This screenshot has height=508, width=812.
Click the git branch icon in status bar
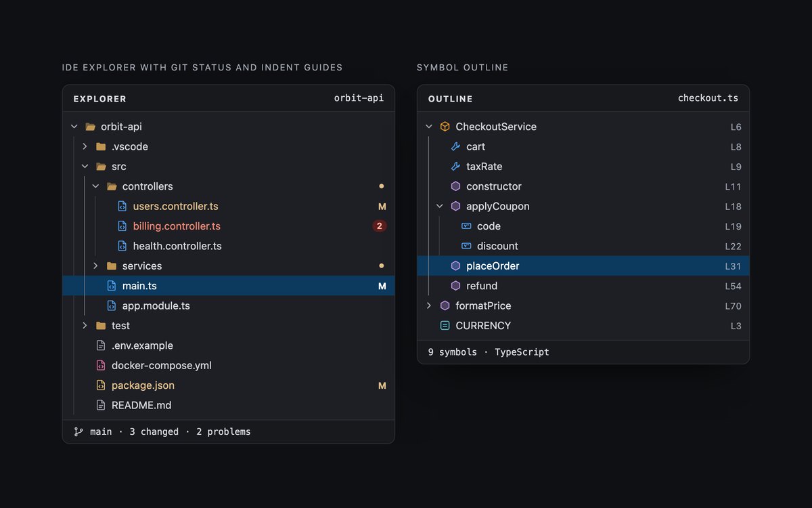[78, 431]
